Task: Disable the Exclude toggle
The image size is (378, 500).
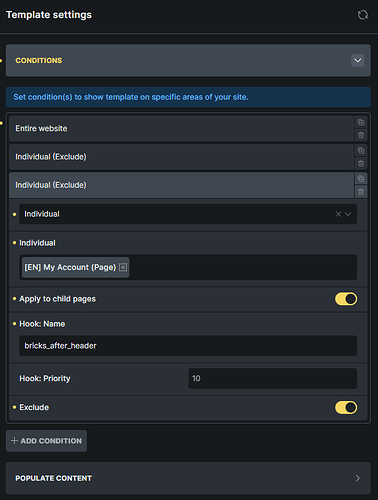Action: click(x=346, y=408)
